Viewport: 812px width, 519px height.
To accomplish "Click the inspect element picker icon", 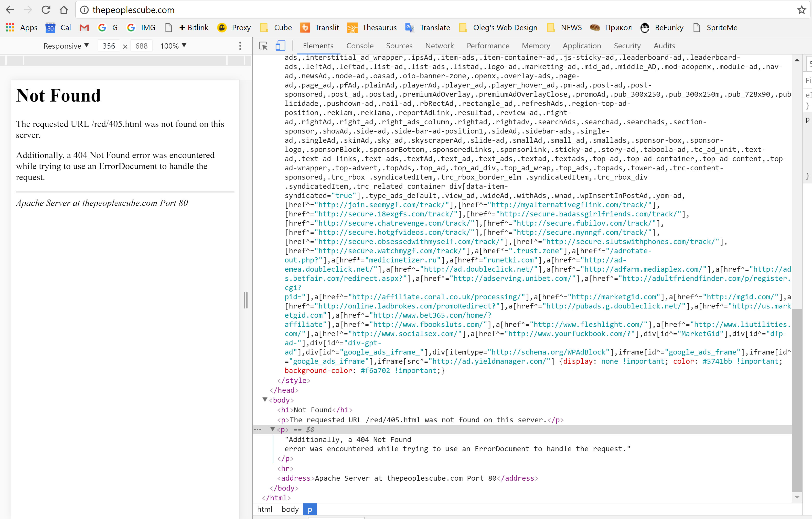I will 263,46.
